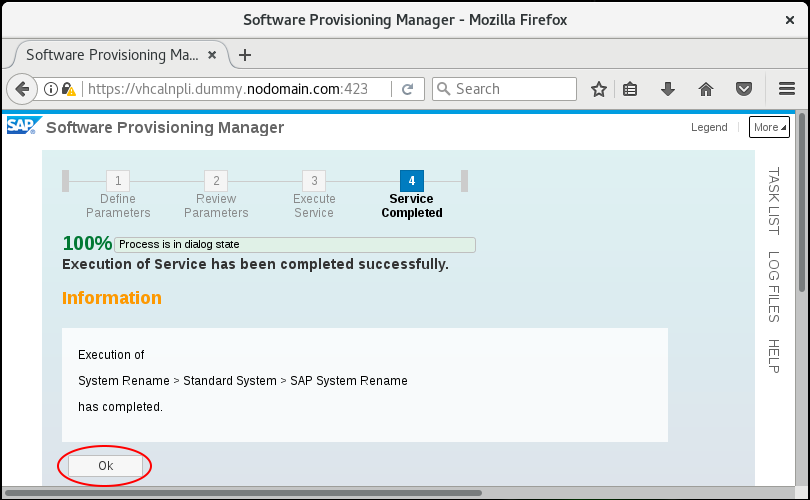Go to Firefox home page
The image size is (810, 500).
coord(706,89)
